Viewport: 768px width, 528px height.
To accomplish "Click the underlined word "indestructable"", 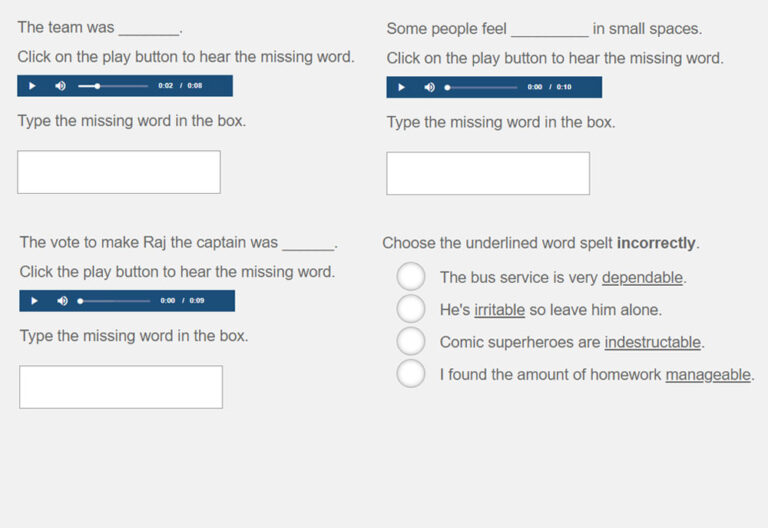I will click(652, 342).
